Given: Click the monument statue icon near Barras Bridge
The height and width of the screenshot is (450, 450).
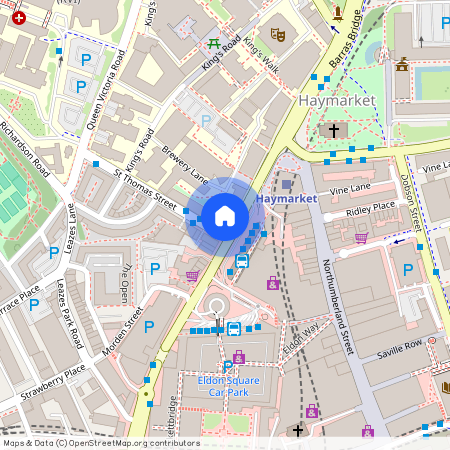Looking at the screenshot, I should (x=338, y=14).
